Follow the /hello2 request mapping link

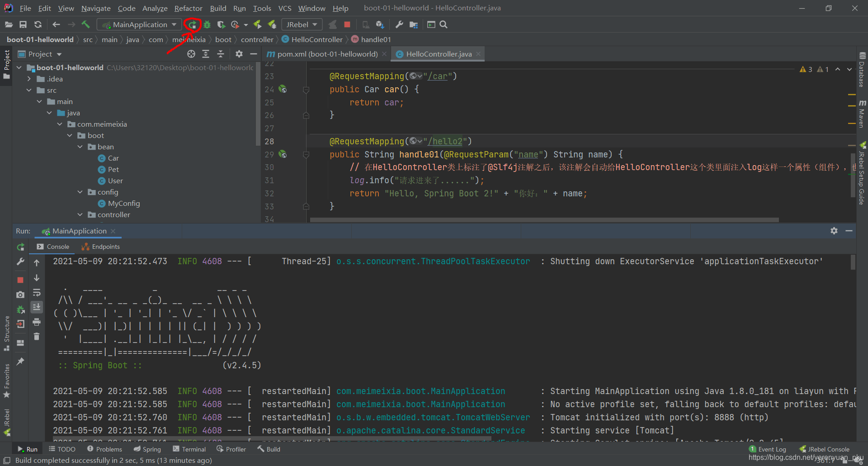(445, 141)
